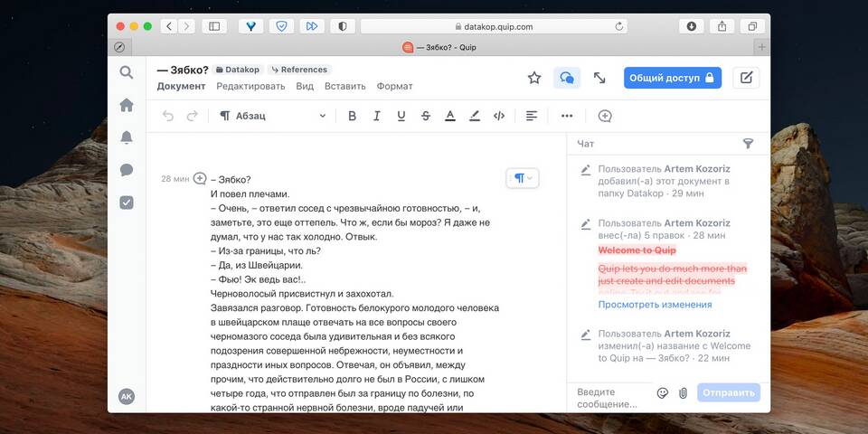The height and width of the screenshot is (434, 868).
Task: Open emoji picker in chat
Action: [663, 393]
